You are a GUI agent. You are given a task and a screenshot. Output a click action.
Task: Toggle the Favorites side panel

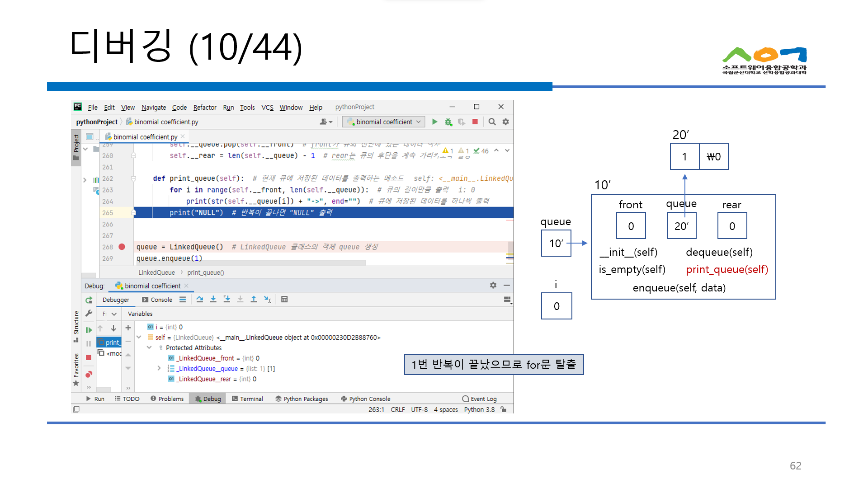(x=76, y=370)
